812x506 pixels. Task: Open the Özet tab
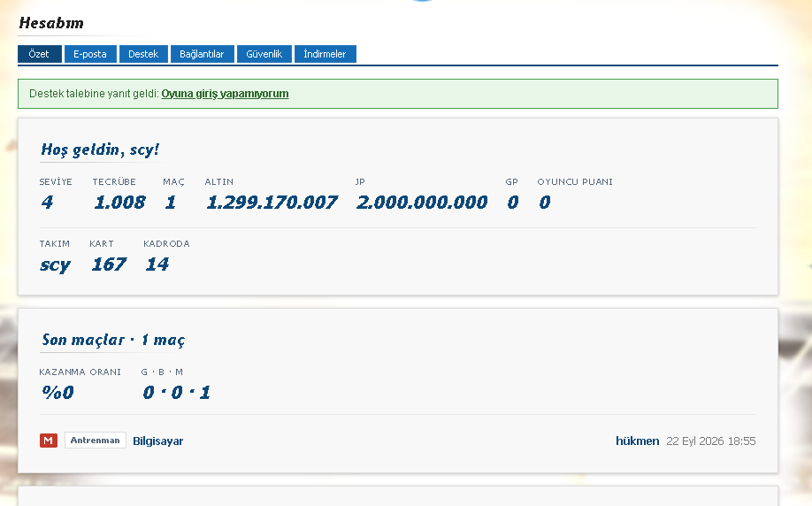[x=39, y=54]
